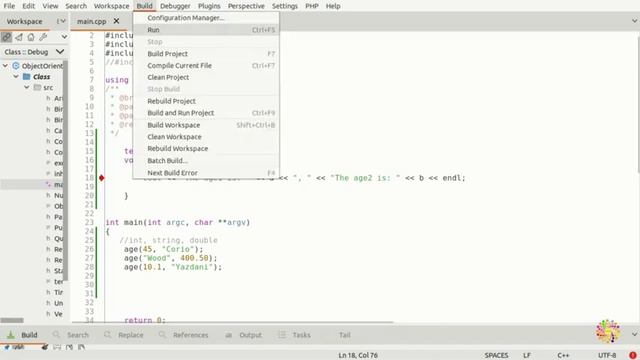This screenshot has width=640, height=360.
Task: Choose Batch Build
Action: click(206, 161)
